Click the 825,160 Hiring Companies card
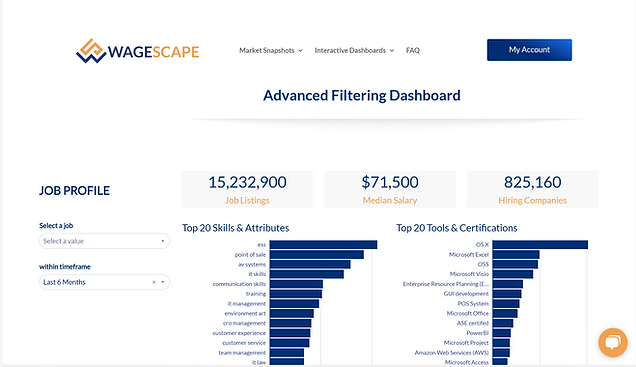 coord(533,189)
